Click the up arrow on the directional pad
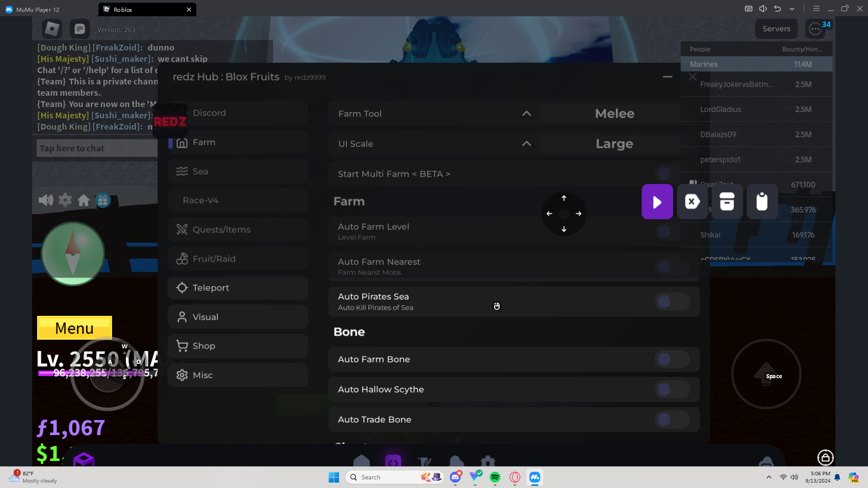868x488 pixels. (x=564, y=198)
